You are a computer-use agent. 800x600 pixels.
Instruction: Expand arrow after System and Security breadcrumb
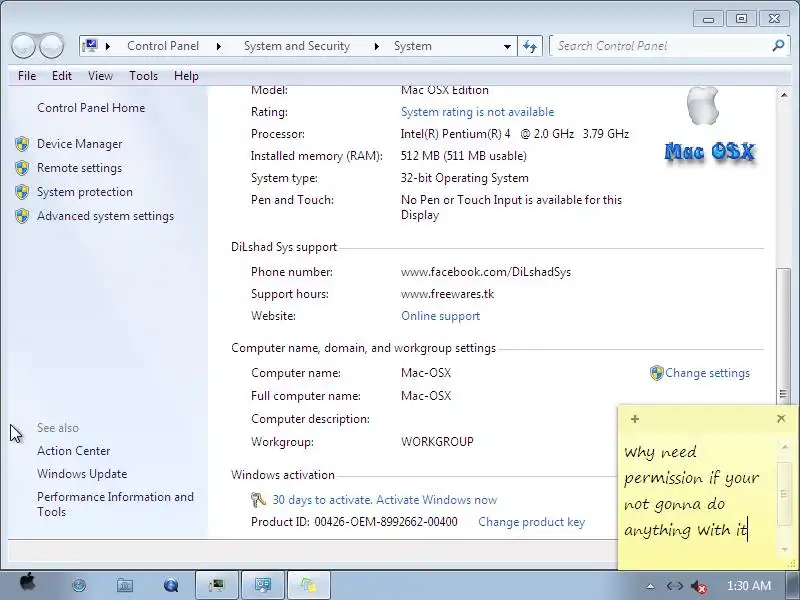click(x=377, y=46)
